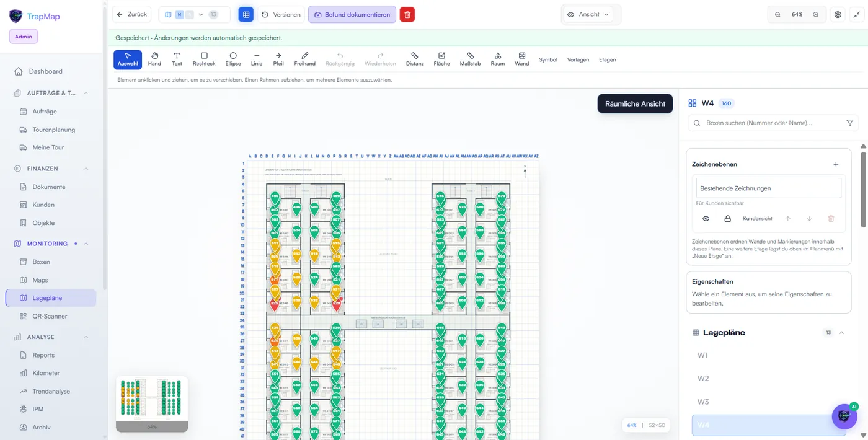Screen dimensions: 868x440
Task: Click Befund dokumentieren
Action: [352, 14]
